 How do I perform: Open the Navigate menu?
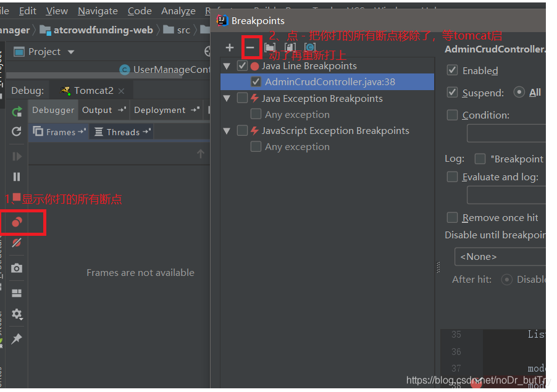(x=98, y=11)
